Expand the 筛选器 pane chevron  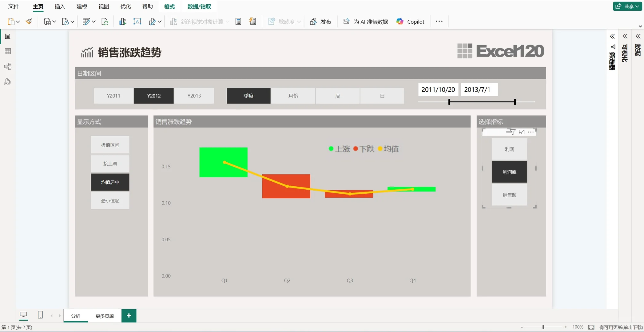pyautogui.click(x=612, y=36)
